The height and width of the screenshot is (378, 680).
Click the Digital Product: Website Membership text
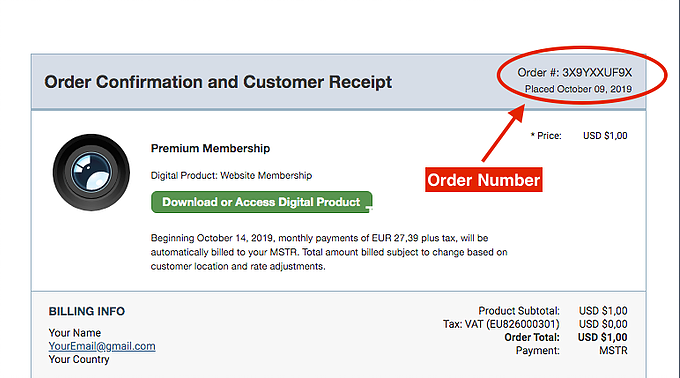(x=231, y=176)
